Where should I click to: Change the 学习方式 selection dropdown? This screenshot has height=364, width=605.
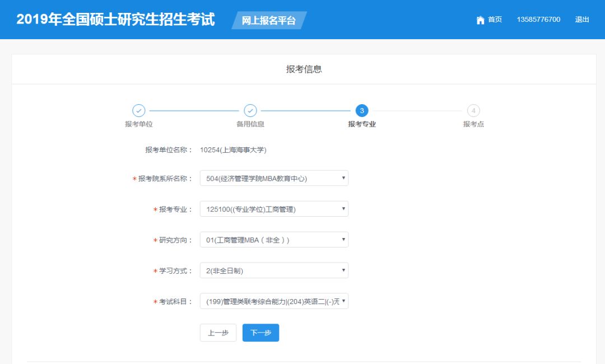point(274,271)
